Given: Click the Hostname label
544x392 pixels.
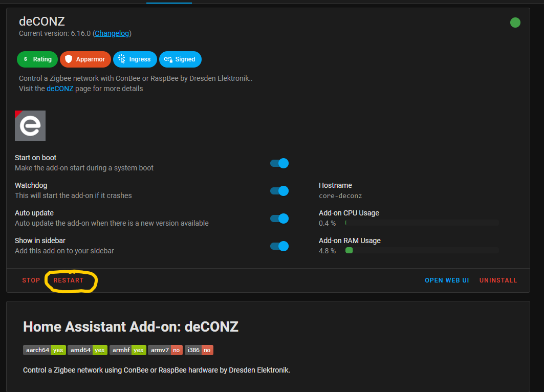Looking at the screenshot, I should coord(336,186).
